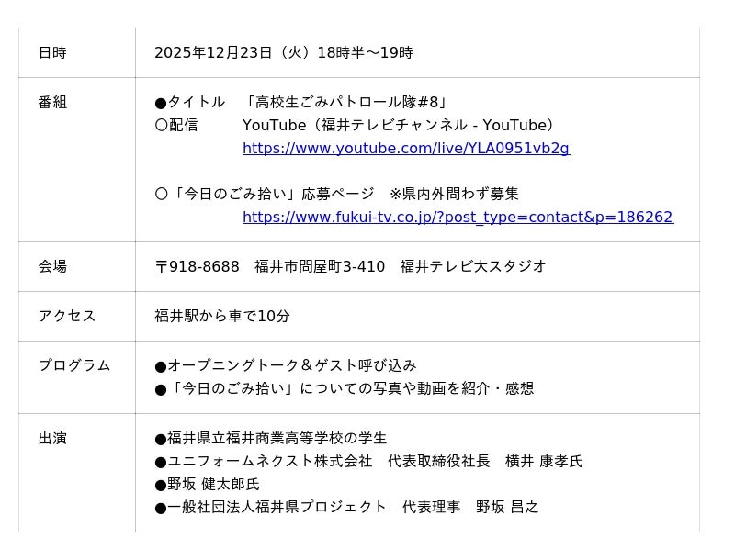Select the 会場 row label
The width and height of the screenshot is (735, 560).
tap(52, 267)
